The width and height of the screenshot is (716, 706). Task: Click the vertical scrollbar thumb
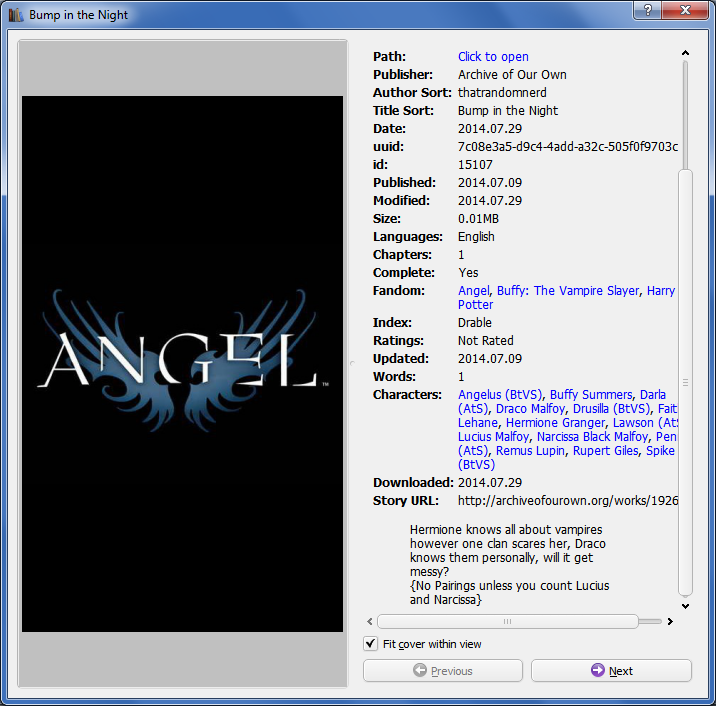685,383
